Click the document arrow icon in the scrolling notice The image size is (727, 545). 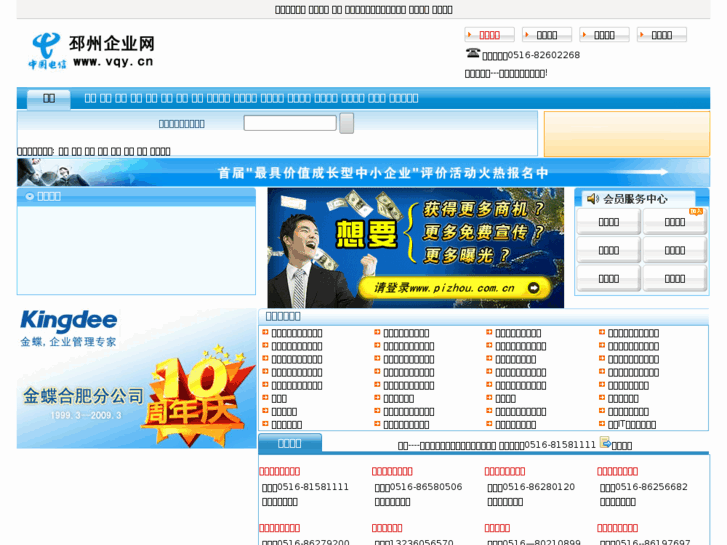tap(605, 442)
